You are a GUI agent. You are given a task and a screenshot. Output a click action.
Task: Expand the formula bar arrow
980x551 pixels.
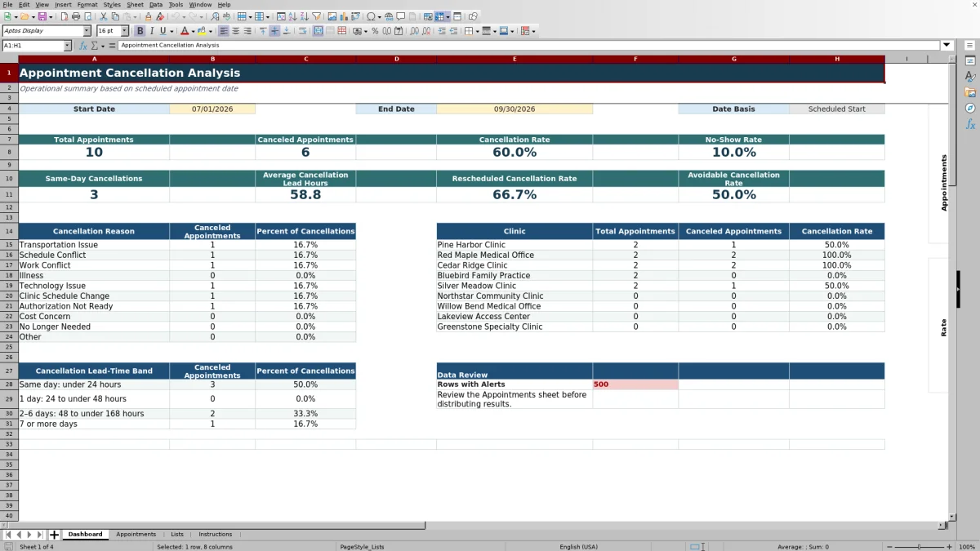coord(947,46)
